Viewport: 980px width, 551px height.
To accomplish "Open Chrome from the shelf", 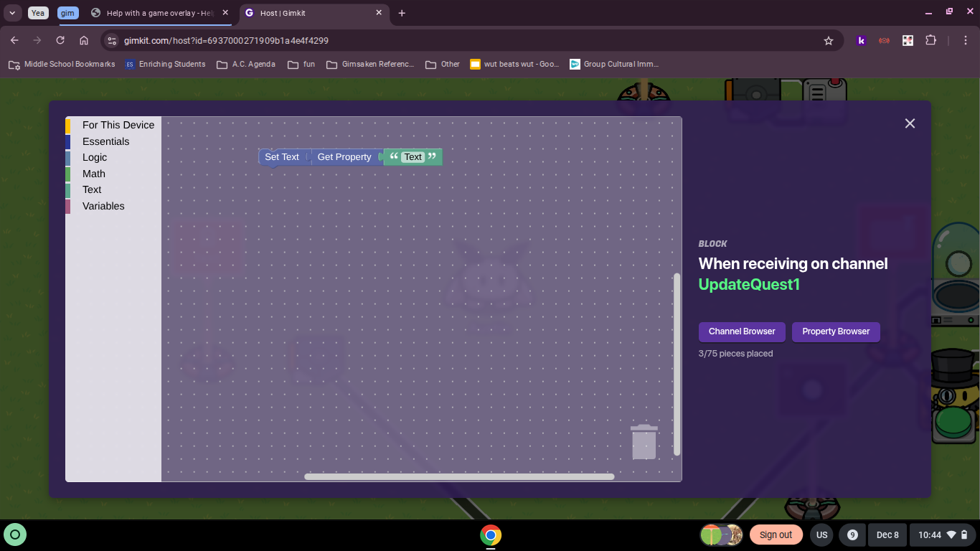I will [491, 535].
